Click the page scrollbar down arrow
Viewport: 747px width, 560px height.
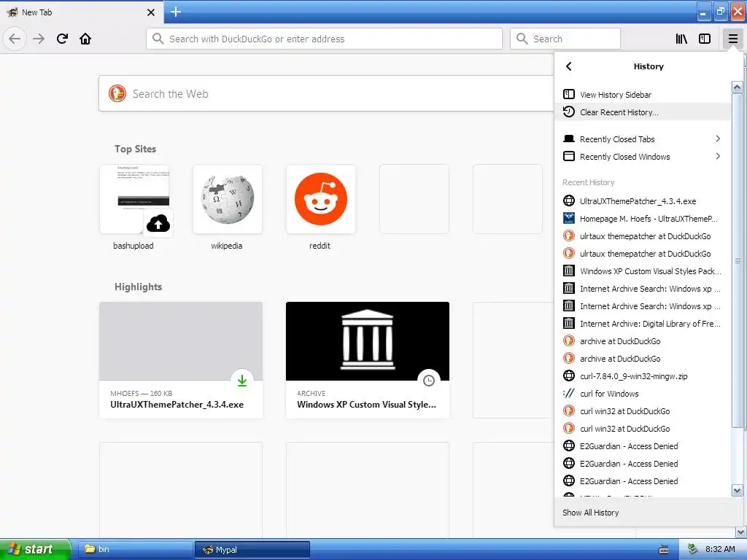741,532
